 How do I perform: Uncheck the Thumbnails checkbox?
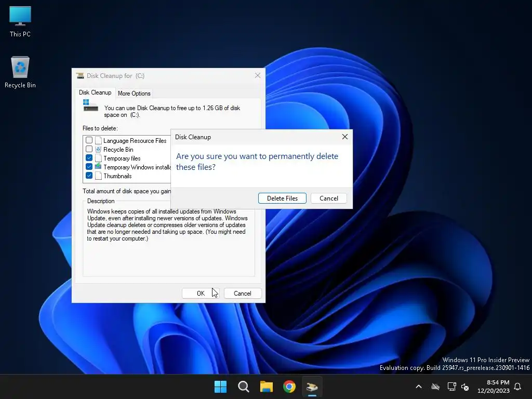pos(89,176)
